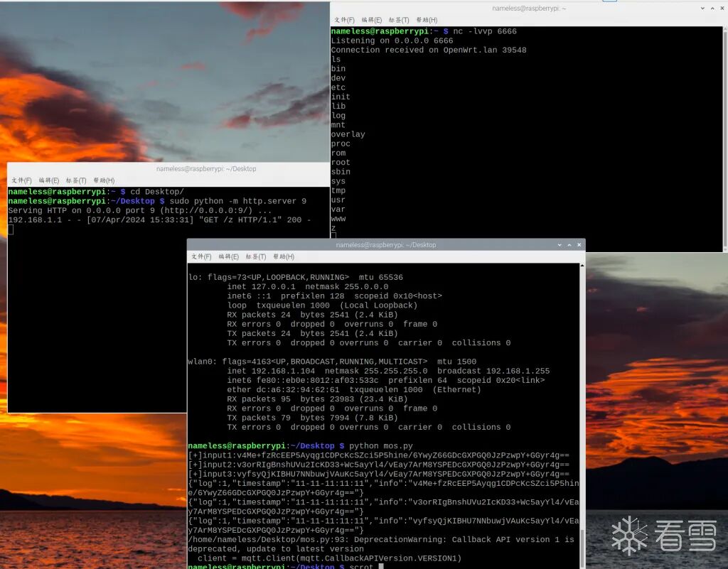Image resolution: width=728 pixels, height=569 pixels.
Task: Open 文件(F) menu in the nc listener terminal
Action: 344,20
